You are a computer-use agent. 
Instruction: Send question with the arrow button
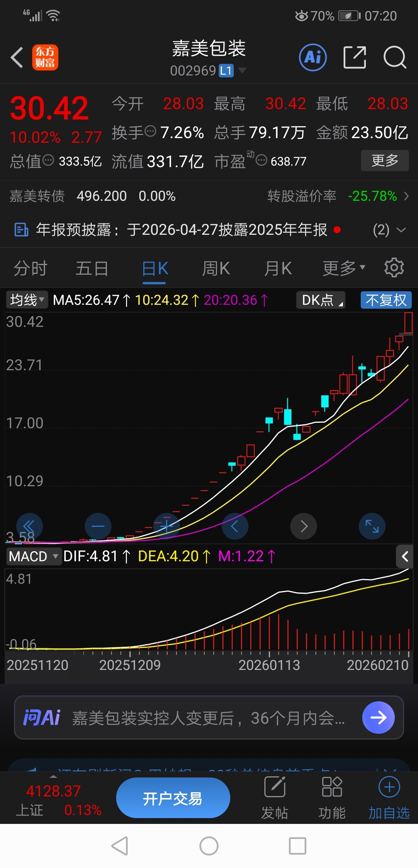click(378, 718)
